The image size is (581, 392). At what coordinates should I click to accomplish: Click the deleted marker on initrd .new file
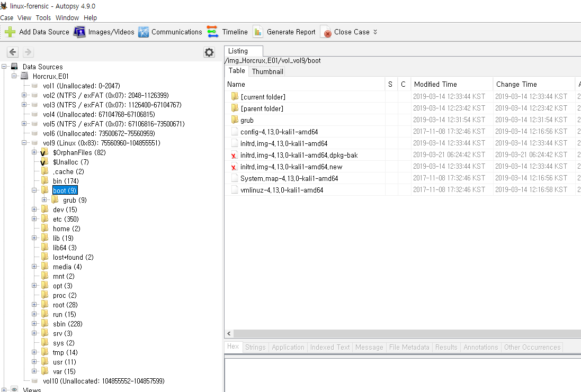pyautogui.click(x=234, y=167)
